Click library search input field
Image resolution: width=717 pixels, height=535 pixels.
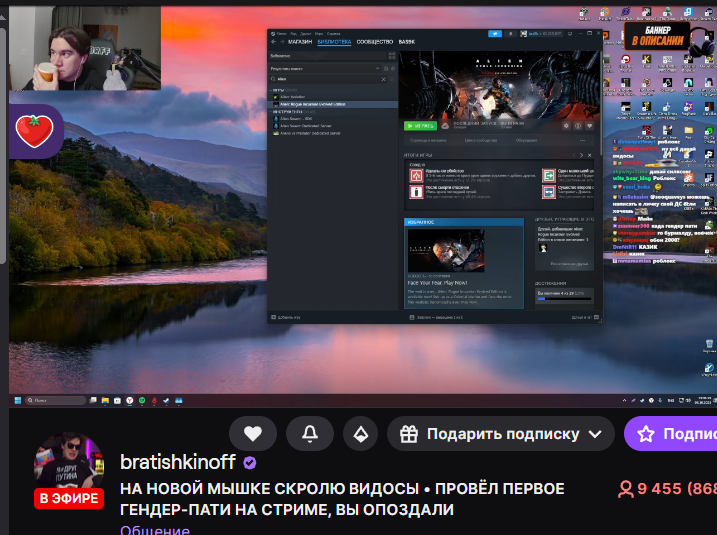tap(328, 79)
